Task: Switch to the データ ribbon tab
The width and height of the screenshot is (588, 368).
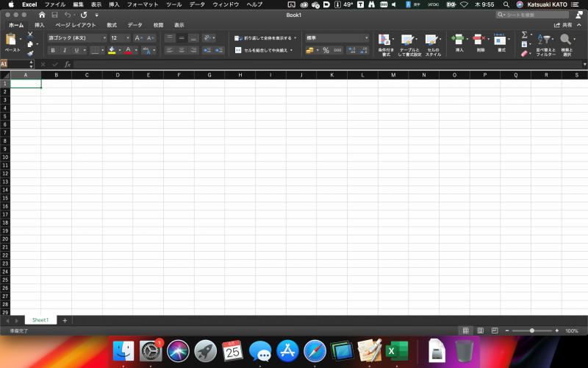Action: point(135,25)
